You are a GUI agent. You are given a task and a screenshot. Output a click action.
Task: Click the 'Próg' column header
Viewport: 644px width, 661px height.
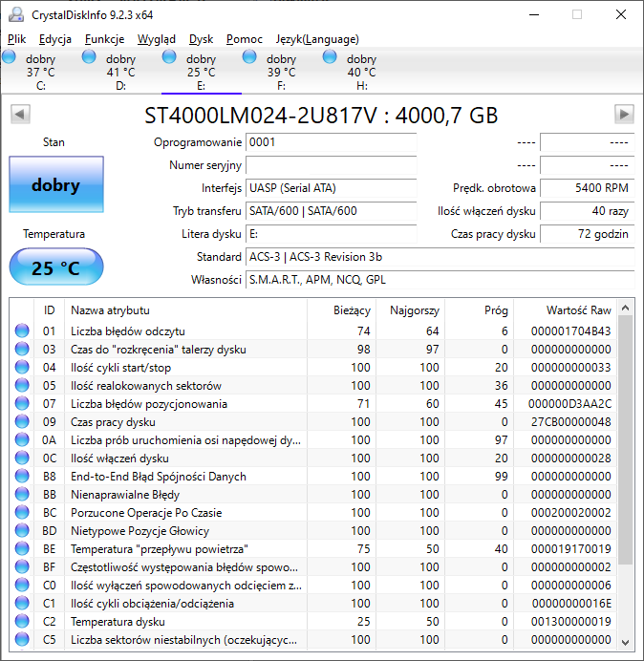point(479,310)
